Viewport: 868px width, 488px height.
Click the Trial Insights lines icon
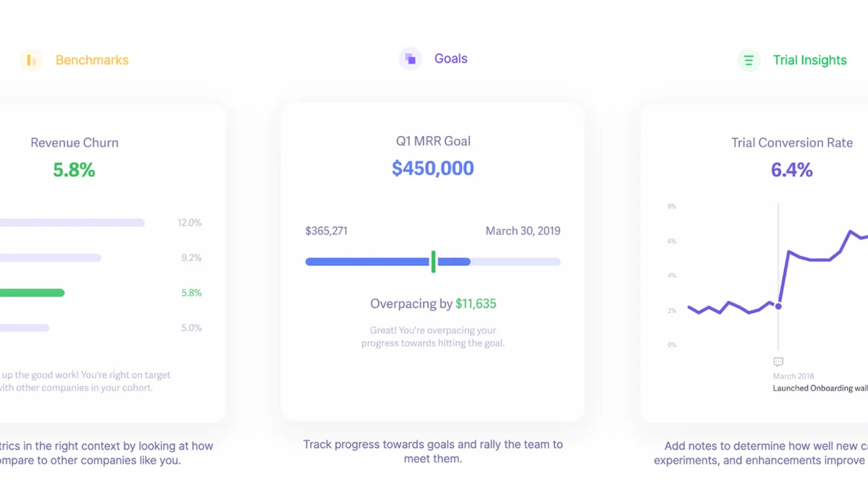coord(749,60)
